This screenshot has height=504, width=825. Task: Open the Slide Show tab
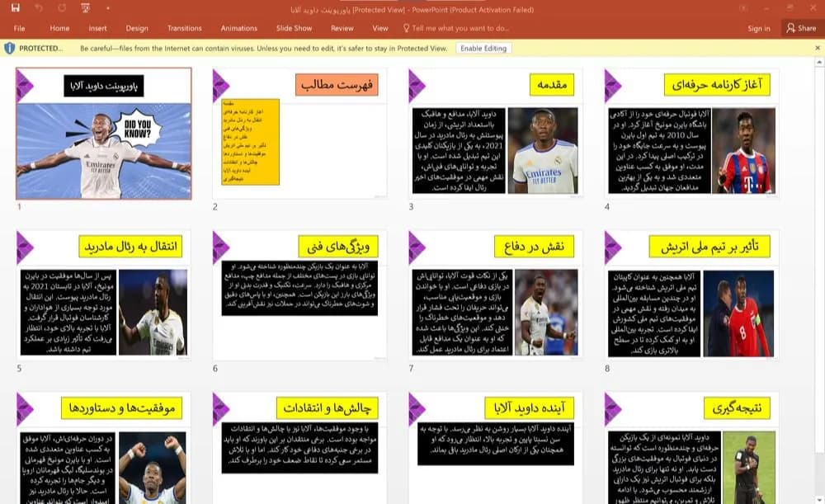click(x=295, y=28)
